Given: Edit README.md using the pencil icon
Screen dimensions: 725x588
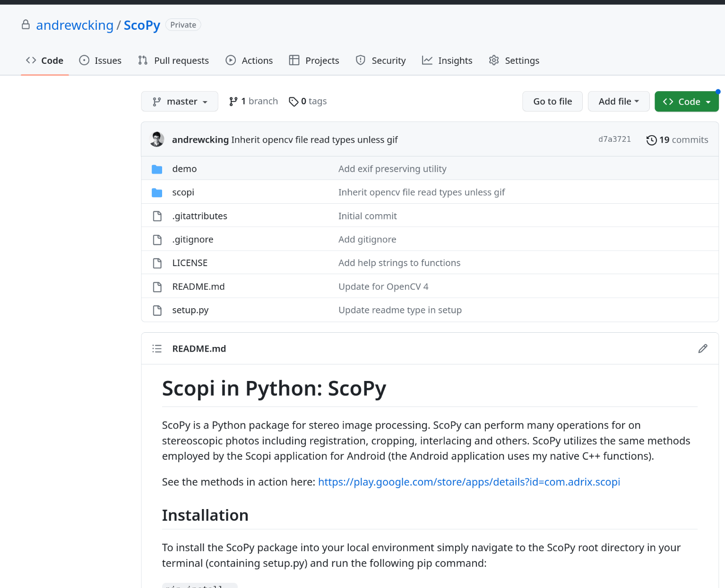Looking at the screenshot, I should coord(703,348).
